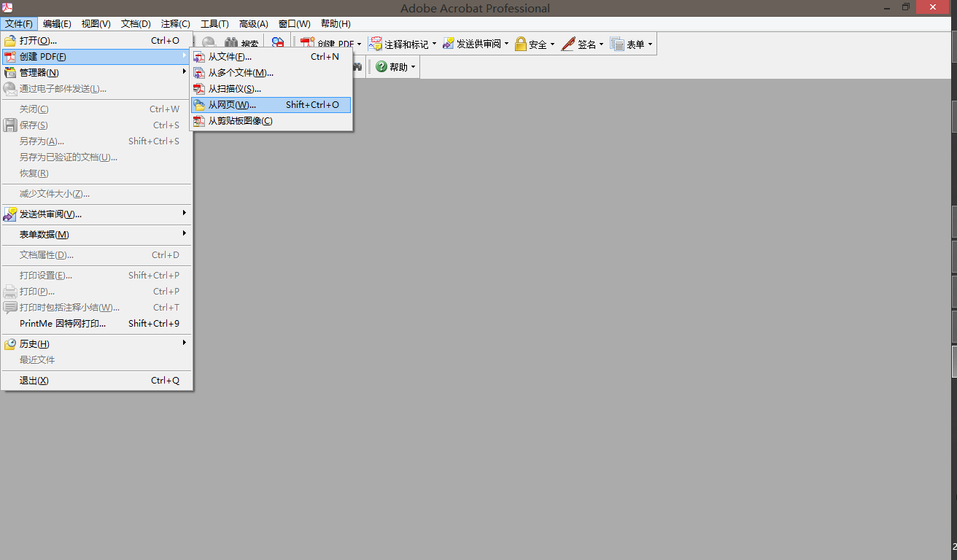Open the 表单 toolbar dropdown

[631, 44]
